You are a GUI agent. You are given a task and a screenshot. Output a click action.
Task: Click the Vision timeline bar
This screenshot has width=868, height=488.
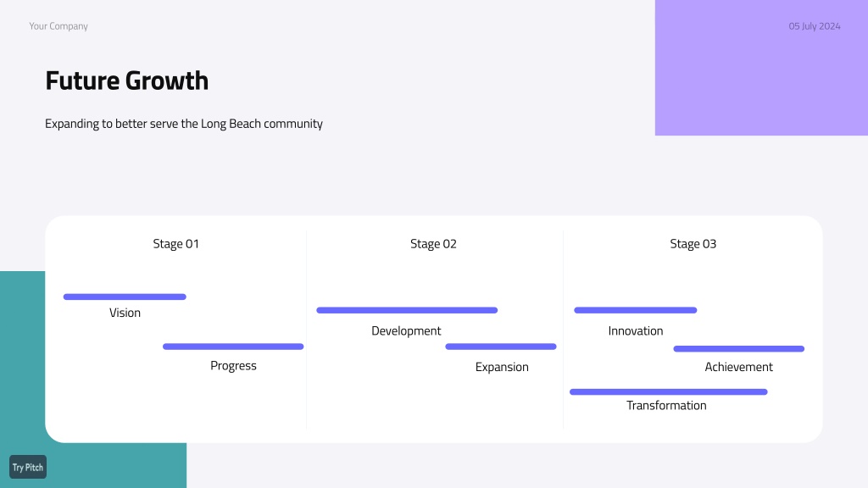tap(125, 297)
